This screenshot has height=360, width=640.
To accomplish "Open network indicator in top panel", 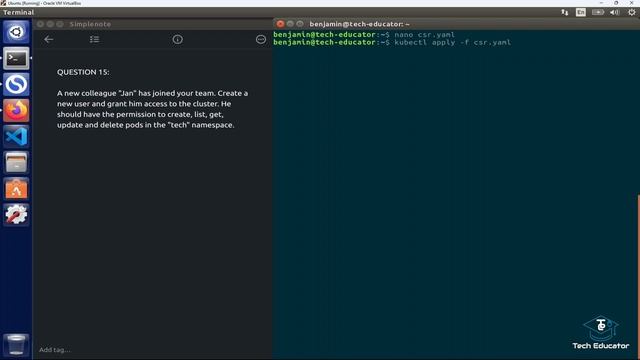I will coord(564,12).
